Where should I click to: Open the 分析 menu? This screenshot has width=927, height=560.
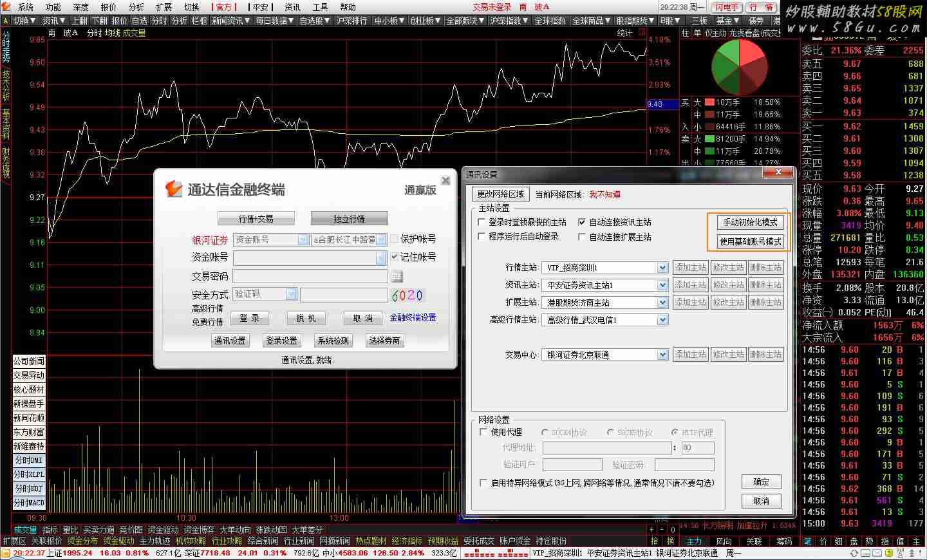[136, 7]
